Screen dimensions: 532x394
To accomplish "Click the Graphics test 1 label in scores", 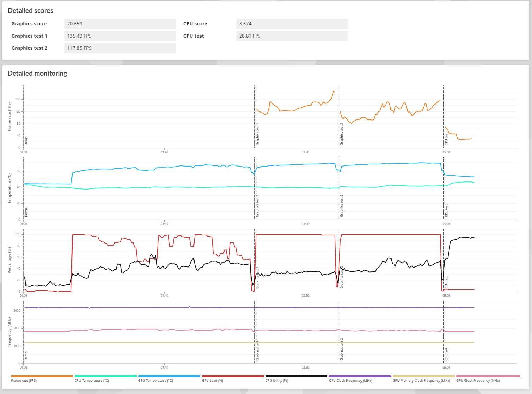I will 29,36.
